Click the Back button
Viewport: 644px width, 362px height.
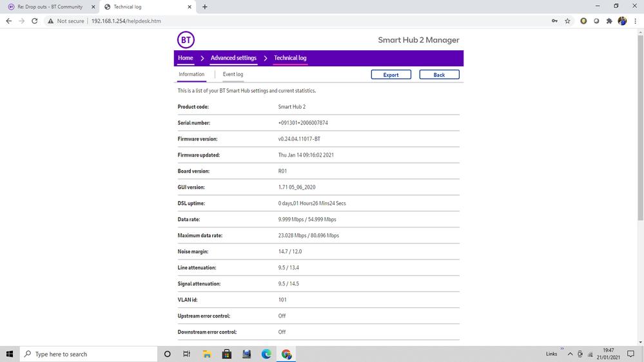point(439,75)
